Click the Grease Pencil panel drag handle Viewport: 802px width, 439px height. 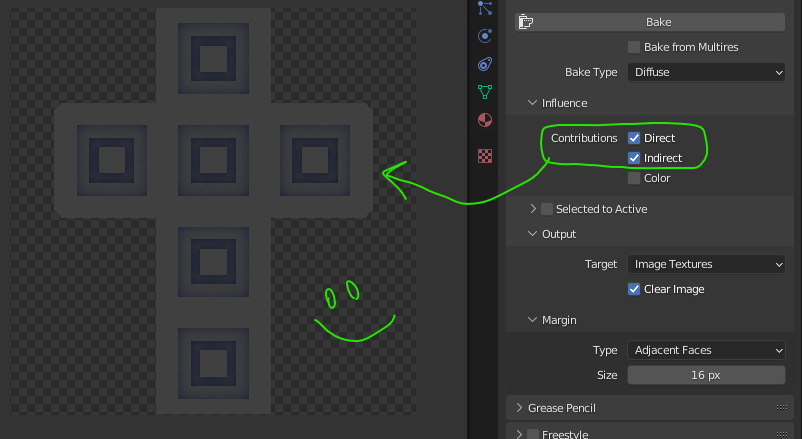pyautogui.click(x=782, y=407)
